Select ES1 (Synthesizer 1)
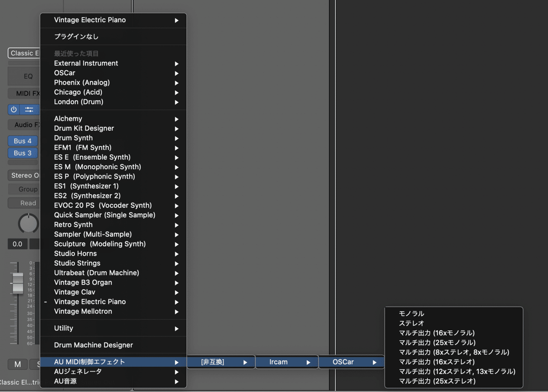This screenshot has width=548, height=392. [113, 186]
